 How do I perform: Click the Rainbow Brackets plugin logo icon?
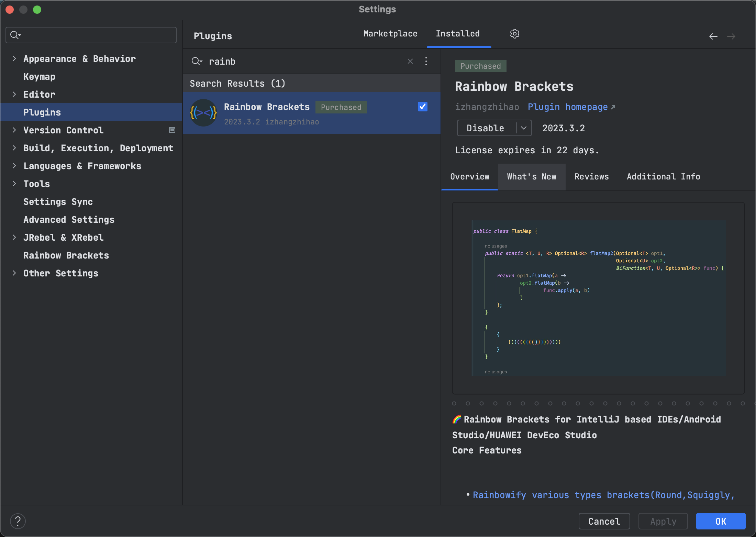coord(203,113)
